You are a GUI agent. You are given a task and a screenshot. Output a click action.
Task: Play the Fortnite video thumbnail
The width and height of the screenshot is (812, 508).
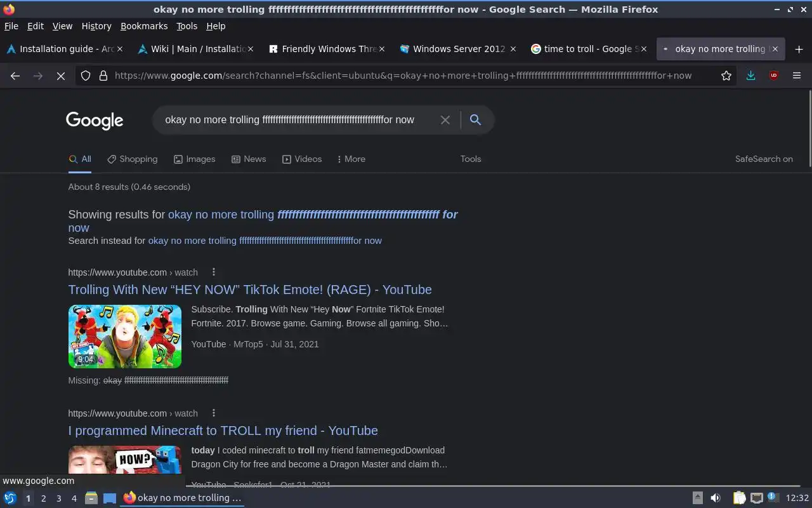[125, 337]
